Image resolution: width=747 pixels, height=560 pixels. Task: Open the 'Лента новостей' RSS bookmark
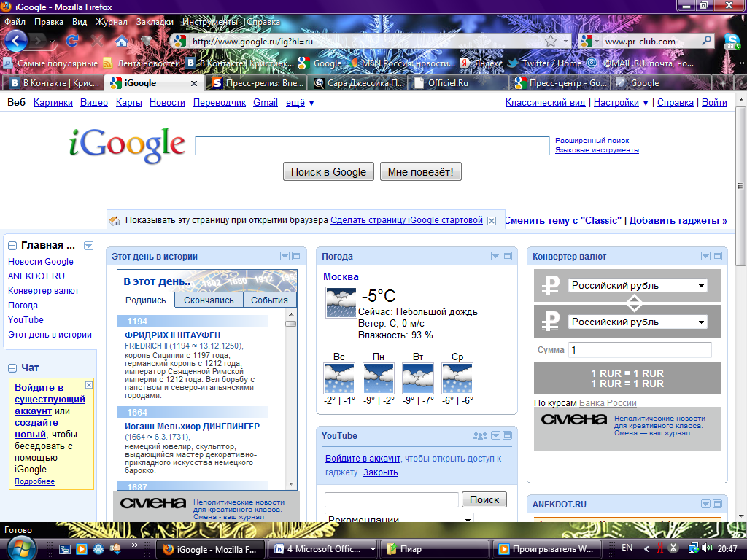(142, 63)
